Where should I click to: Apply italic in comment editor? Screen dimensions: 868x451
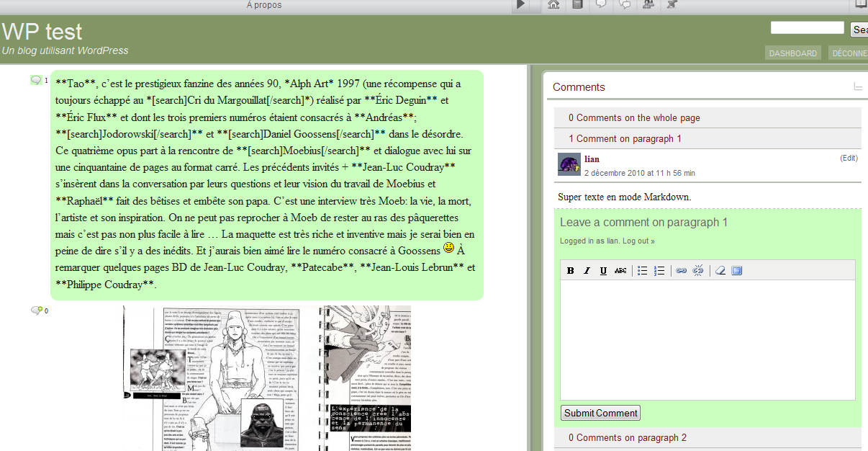(x=587, y=271)
